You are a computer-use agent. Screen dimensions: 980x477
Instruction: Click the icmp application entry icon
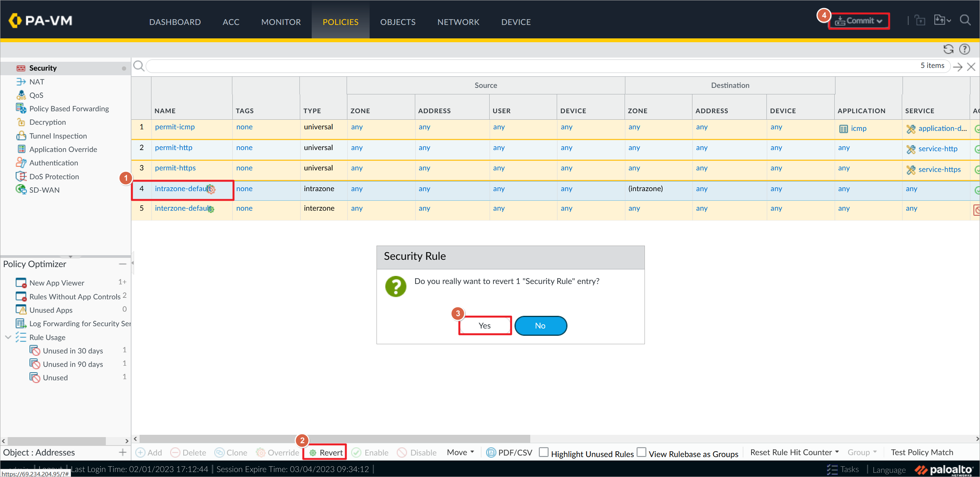click(x=844, y=129)
